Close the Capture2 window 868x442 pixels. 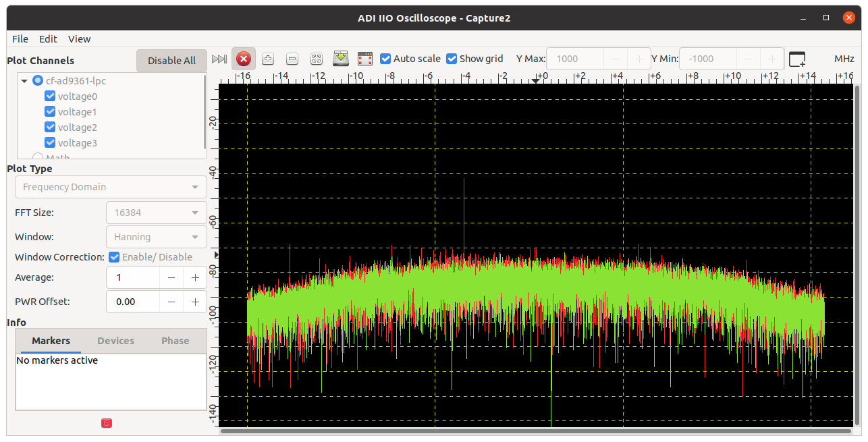coord(848,18)
